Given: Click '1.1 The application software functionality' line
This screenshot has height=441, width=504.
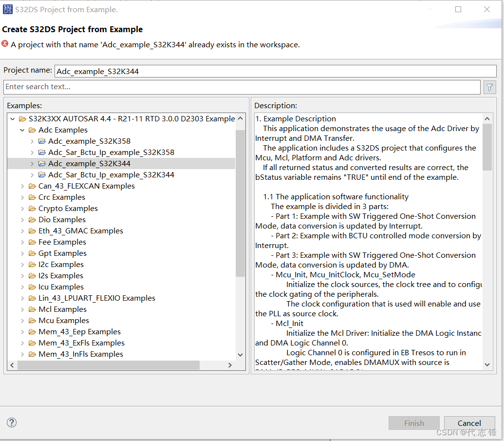Looking at the screenshot, I should (336, 196).
